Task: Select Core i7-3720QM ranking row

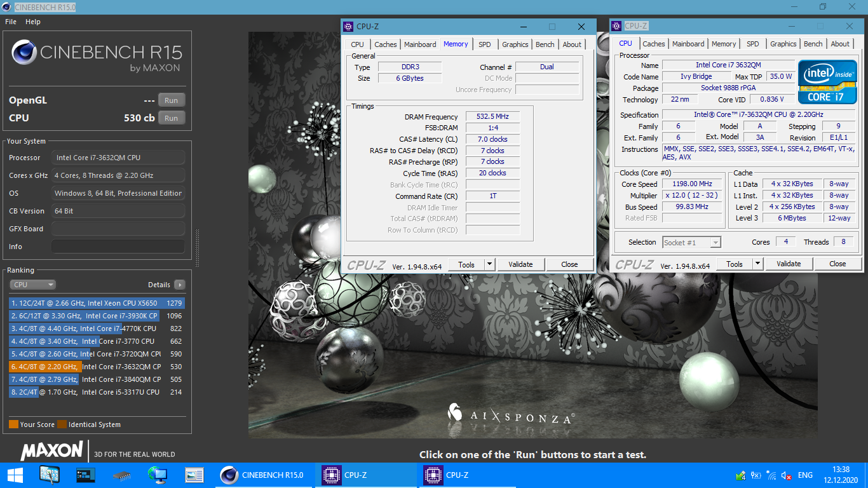Action: (x=97, y=354)
